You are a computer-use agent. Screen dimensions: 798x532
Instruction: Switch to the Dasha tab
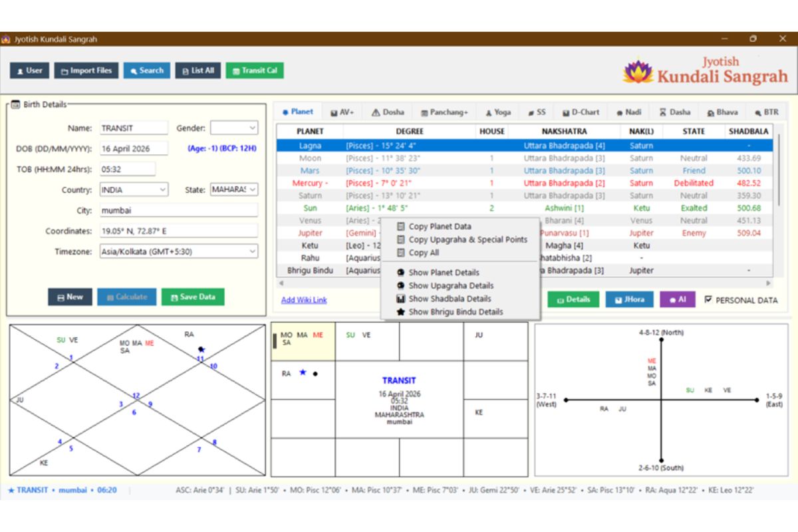click(x=674, y=112)
